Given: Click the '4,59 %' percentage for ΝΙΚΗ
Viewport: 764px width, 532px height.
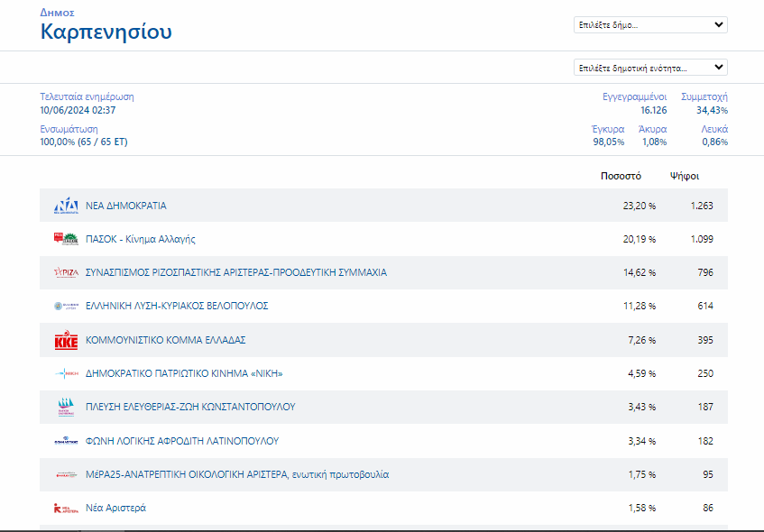Looking at the screenshot, I should pos(641,373).
